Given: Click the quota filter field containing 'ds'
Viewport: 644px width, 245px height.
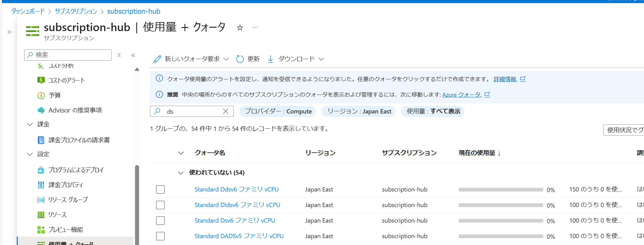Looking at the screenshot, I should [x=191, y=111].
